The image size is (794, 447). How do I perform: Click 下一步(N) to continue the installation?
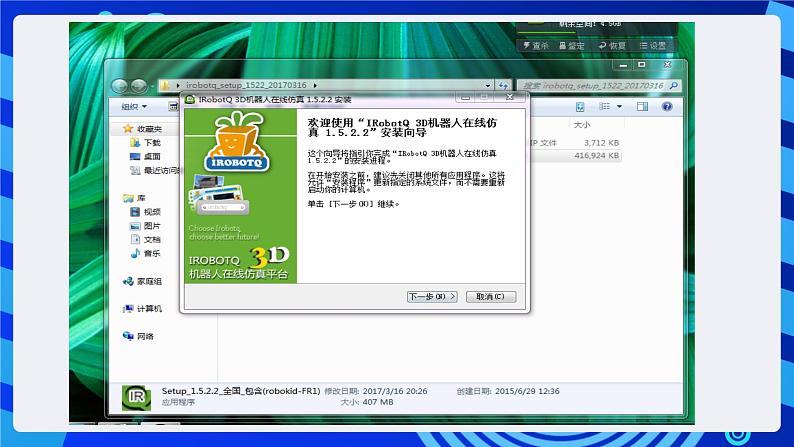pyautogui.click(x=432, y=297)
